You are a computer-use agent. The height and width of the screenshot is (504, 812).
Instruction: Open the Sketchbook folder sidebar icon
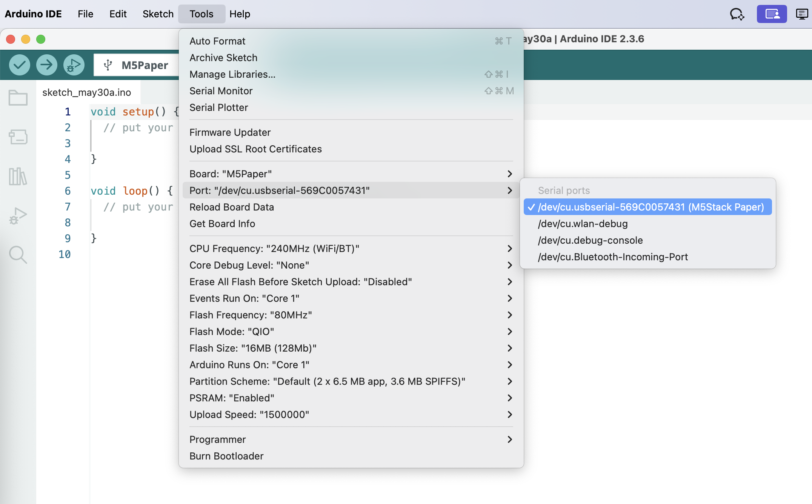18,98
